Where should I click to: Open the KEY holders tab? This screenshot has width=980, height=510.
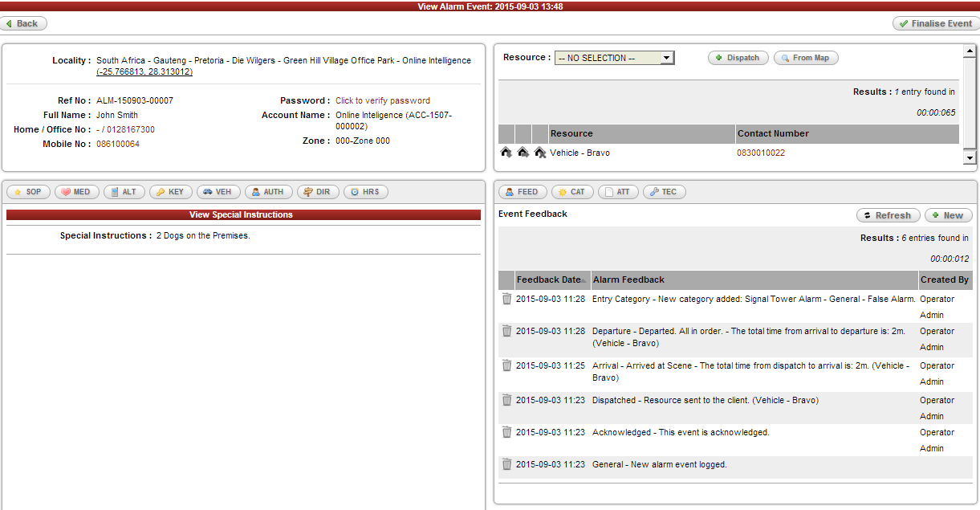click(171, 192)
